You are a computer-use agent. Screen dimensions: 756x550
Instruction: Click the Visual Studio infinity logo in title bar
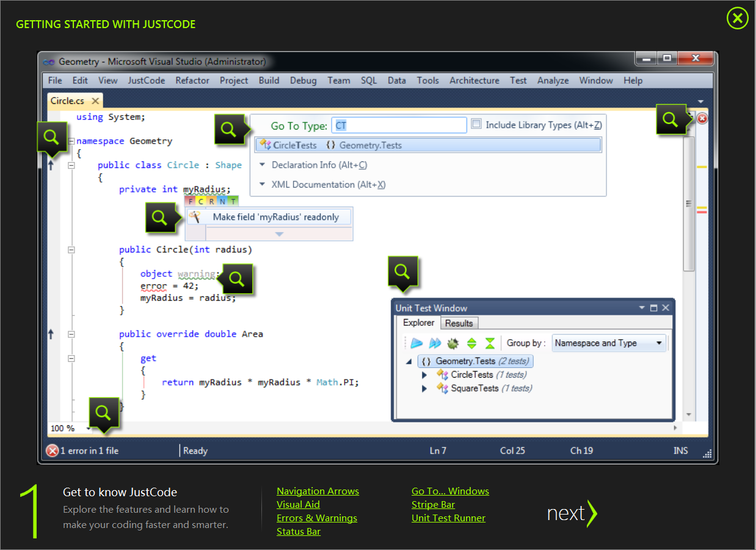coord(49,62)
